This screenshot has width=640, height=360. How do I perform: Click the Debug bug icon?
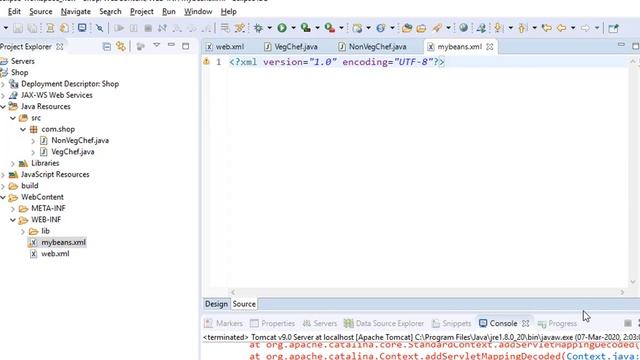(258, 28)
